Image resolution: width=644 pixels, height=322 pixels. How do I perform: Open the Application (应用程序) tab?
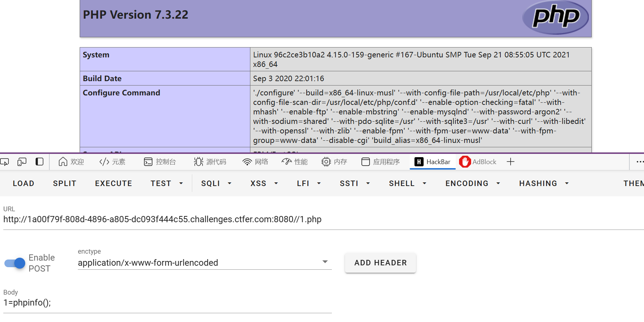coord(380,162)
